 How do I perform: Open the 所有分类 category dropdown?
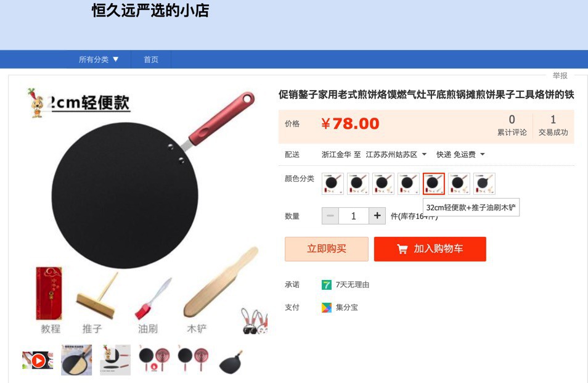[99, 59]
